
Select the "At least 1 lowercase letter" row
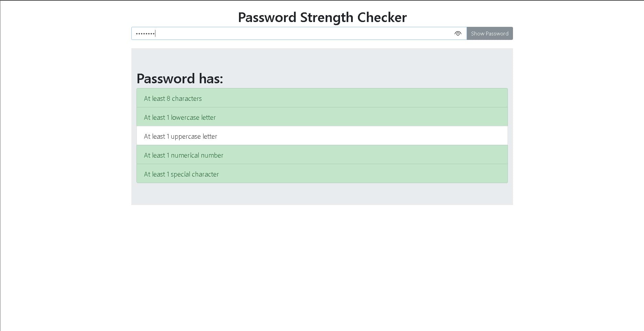pyautogui.click(x=322, y=117)
